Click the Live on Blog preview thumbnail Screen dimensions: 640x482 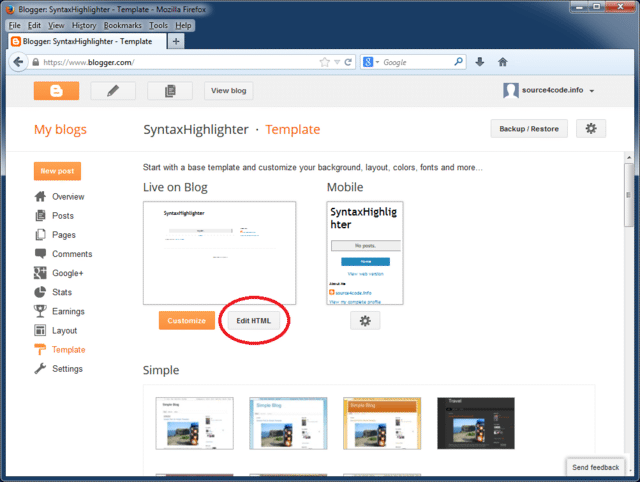220,253
